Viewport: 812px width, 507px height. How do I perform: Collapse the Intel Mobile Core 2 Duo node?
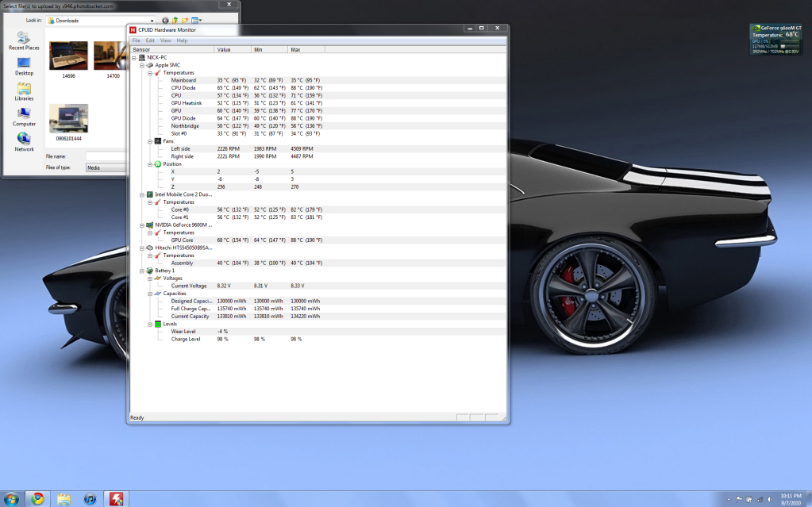click(142, 194)
